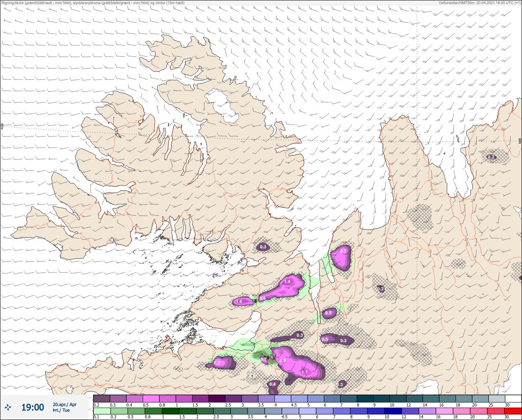Click the 0.4 value on the small purple area
The image size is (522, 420).
272,384
